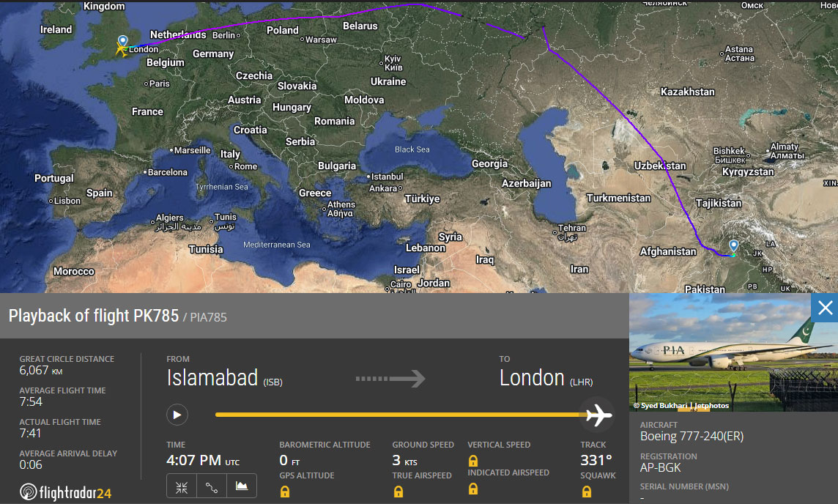The image size is (838, 504).
Task: Click the yellow aircraft icon near London
Action: [122, 51]
